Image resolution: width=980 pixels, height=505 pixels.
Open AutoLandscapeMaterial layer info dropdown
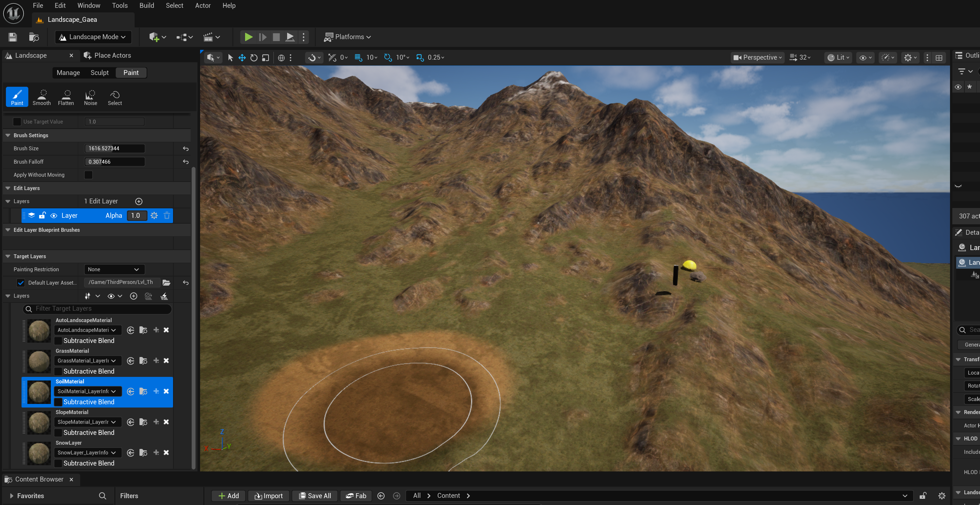[87, 330]
